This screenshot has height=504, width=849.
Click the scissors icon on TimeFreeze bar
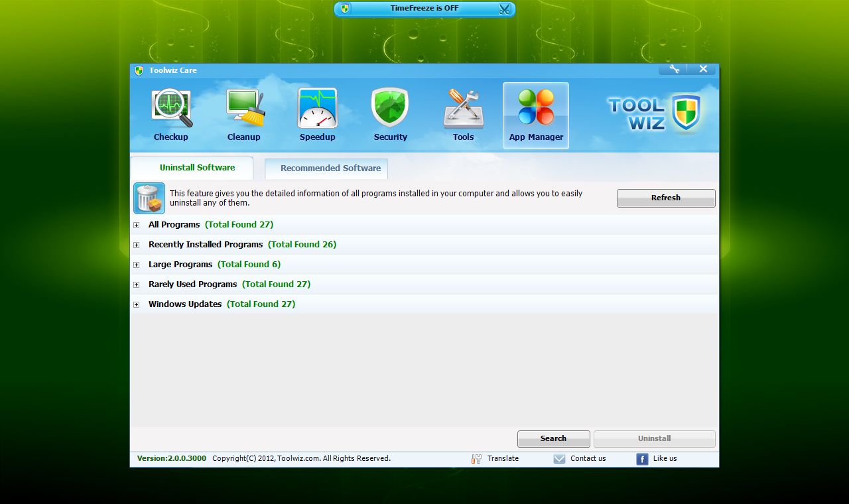coord(505,9)
